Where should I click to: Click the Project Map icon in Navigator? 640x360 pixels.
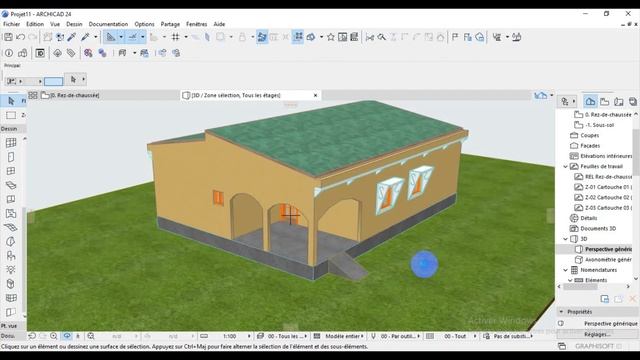(x=590, y=101)
